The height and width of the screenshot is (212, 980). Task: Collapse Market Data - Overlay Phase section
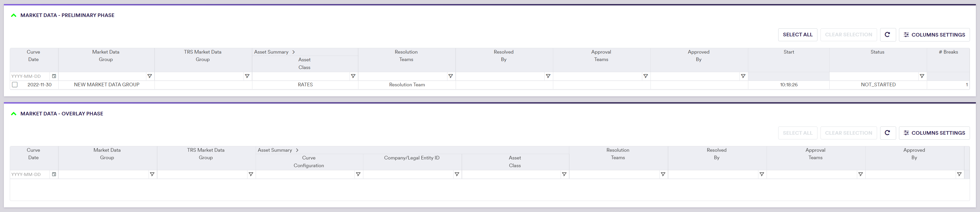pos(14,114)
